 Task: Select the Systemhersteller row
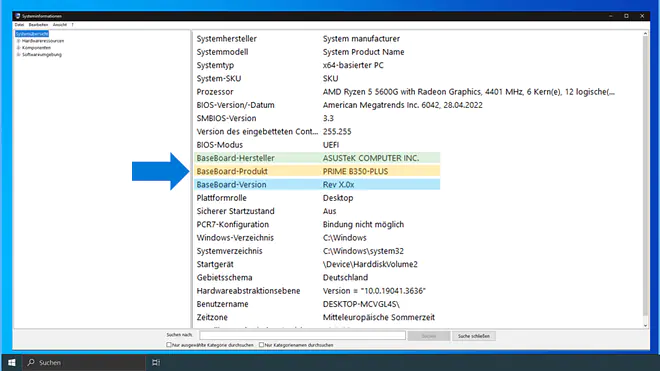coord(418,39)
